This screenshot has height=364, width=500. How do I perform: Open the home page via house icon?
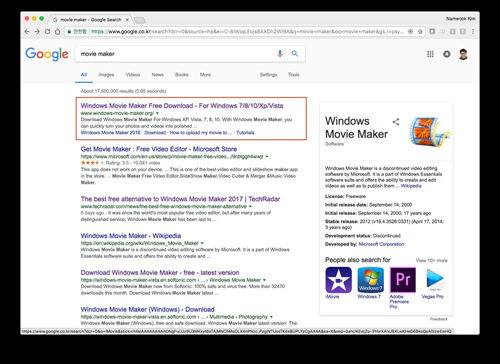57,32
